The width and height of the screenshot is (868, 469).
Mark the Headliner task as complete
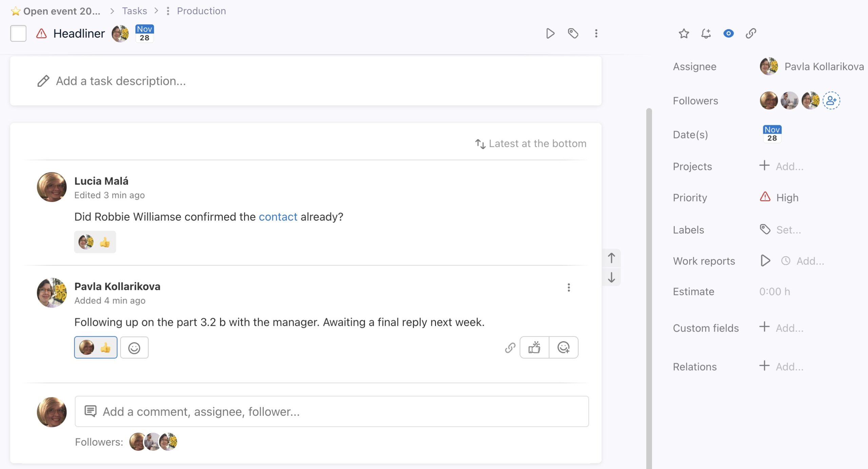point(18,33)
